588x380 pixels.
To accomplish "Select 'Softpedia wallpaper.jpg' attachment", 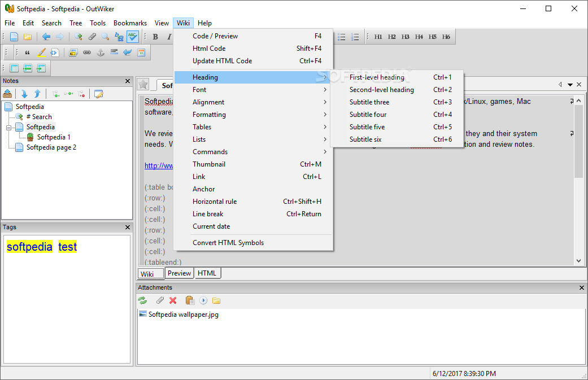I will pyautogui.click(x=179, y=315).
